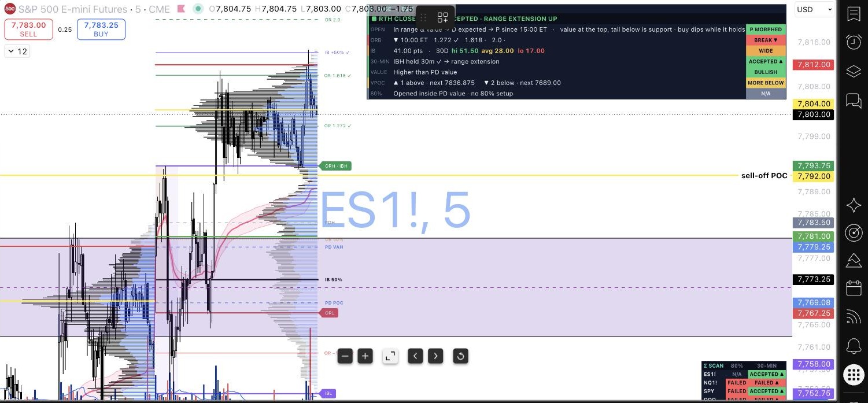
Task: Click the red 7,767.25 price tag
Action: coord(814,313)
